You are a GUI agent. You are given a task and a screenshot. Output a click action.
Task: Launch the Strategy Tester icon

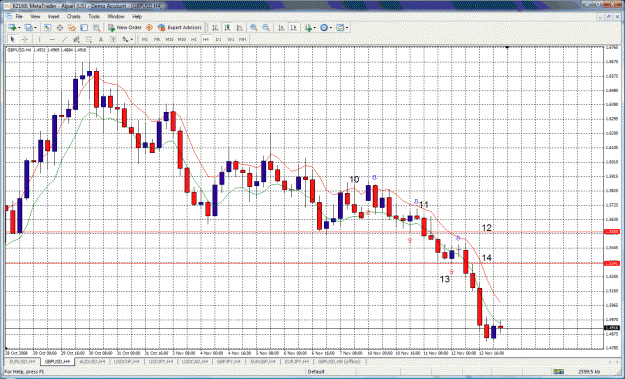click(x=96, y=27)
